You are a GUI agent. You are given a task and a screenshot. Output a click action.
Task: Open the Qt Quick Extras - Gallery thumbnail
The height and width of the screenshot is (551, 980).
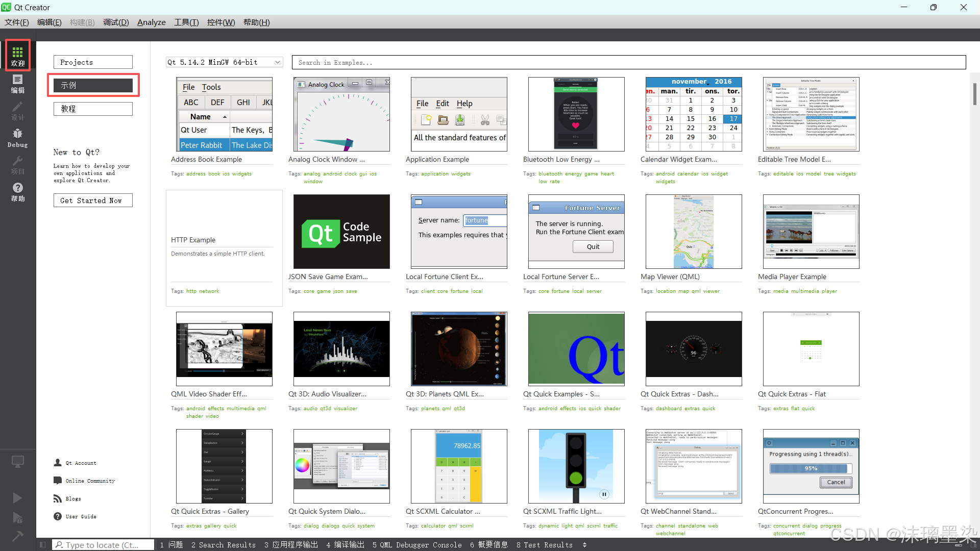tap(224, 466)
